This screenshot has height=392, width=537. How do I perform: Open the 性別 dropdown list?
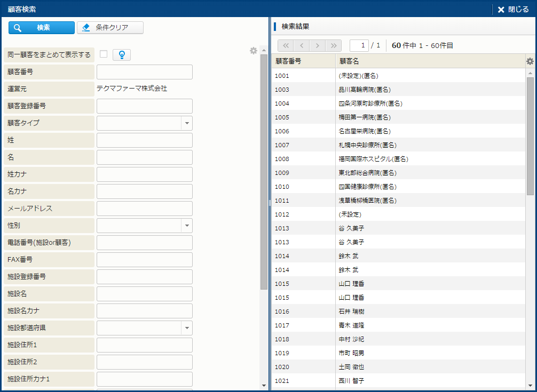[187, 226]
